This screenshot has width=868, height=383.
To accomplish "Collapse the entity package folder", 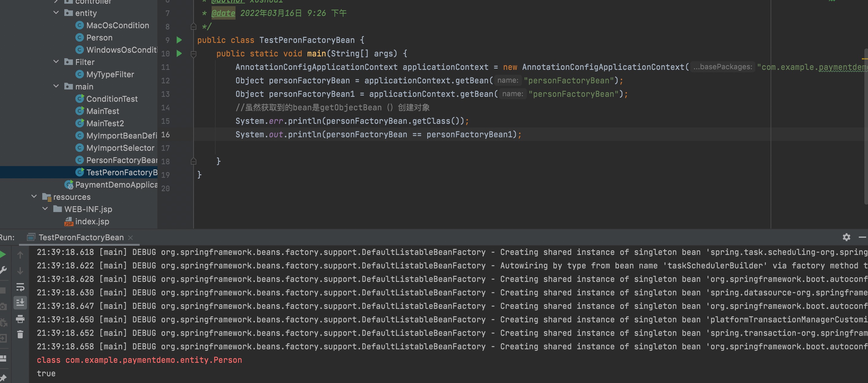I will 56,13.
